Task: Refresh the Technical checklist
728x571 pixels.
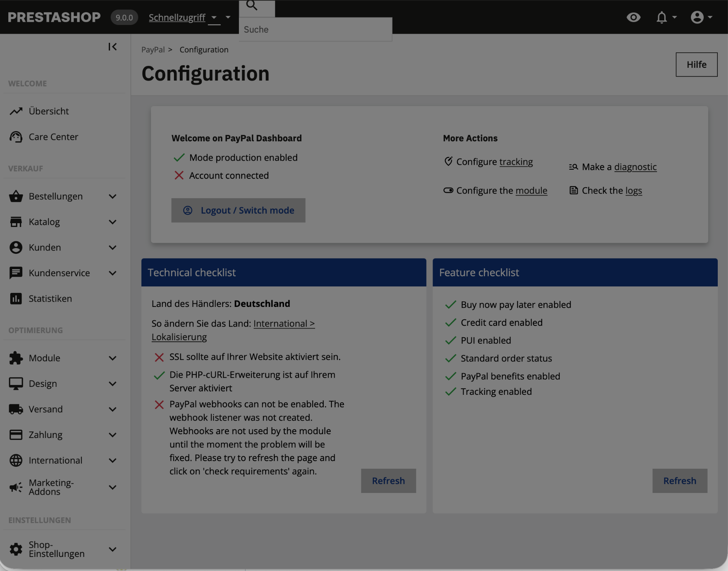Action: pyautogui.click(x=388, y=481)
